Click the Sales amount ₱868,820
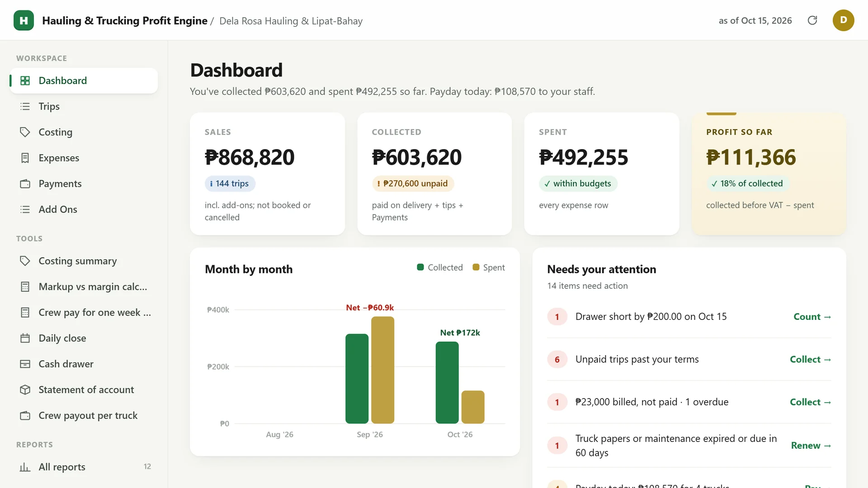The height and width of the screenshot is (488, 868). click(x=250, y=157)
